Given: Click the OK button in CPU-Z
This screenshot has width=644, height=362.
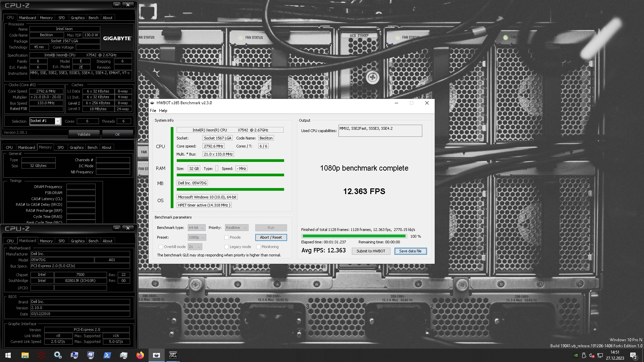Looking at the screenshot, I should [x=117, y=134].
